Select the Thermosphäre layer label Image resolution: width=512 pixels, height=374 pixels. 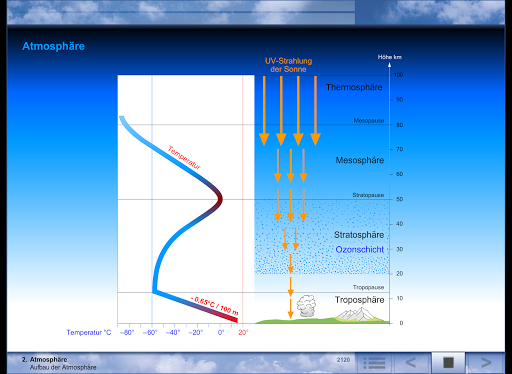coord(354,87)
